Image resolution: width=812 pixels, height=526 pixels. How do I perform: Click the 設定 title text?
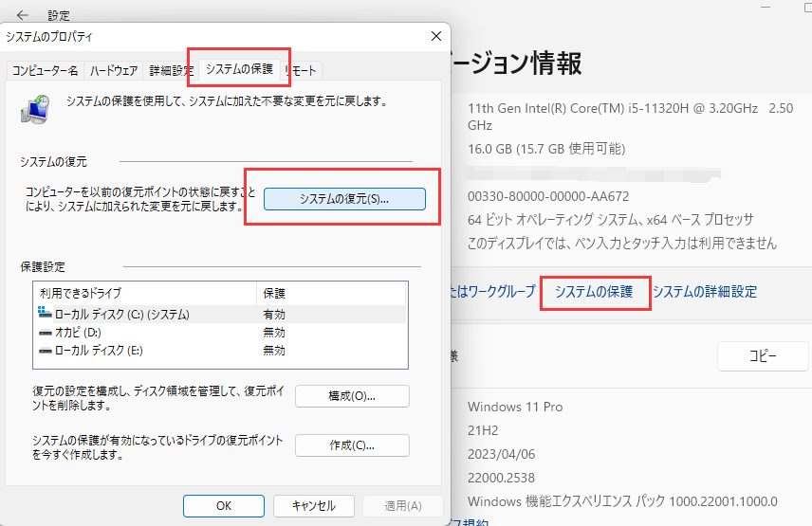click(59, 15)
